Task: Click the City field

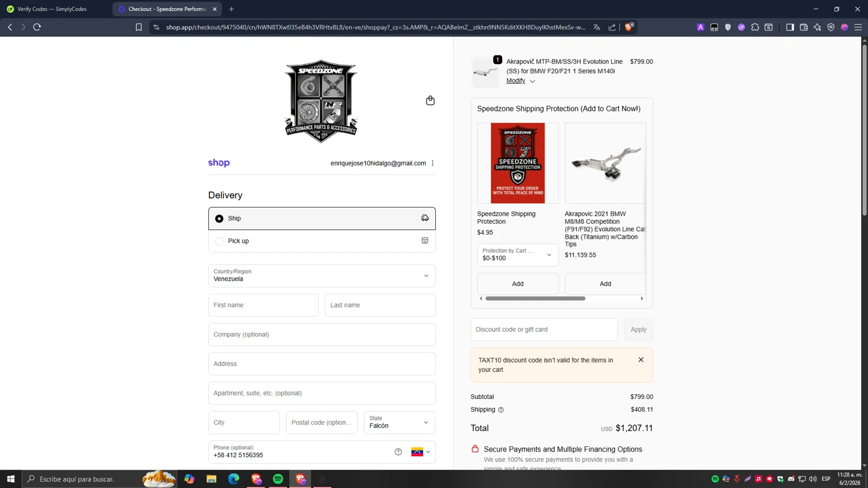Action: pos(244,423)
